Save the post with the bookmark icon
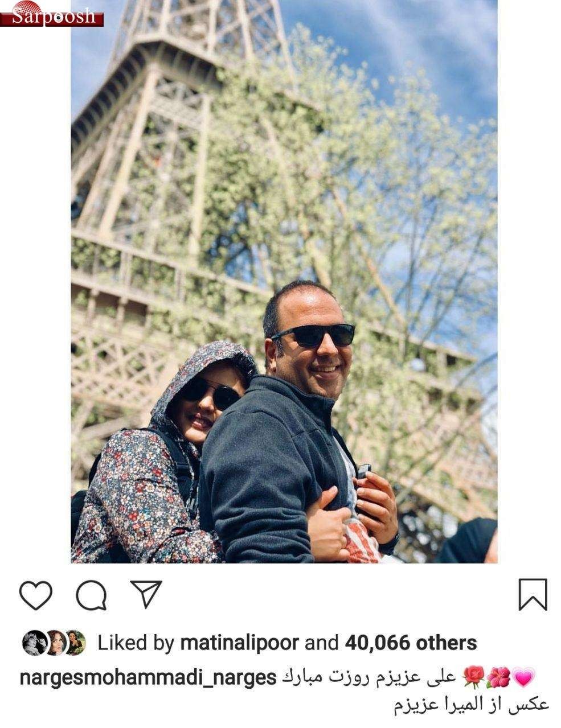This screenshot has height=728, width=561. pos(533,595)
